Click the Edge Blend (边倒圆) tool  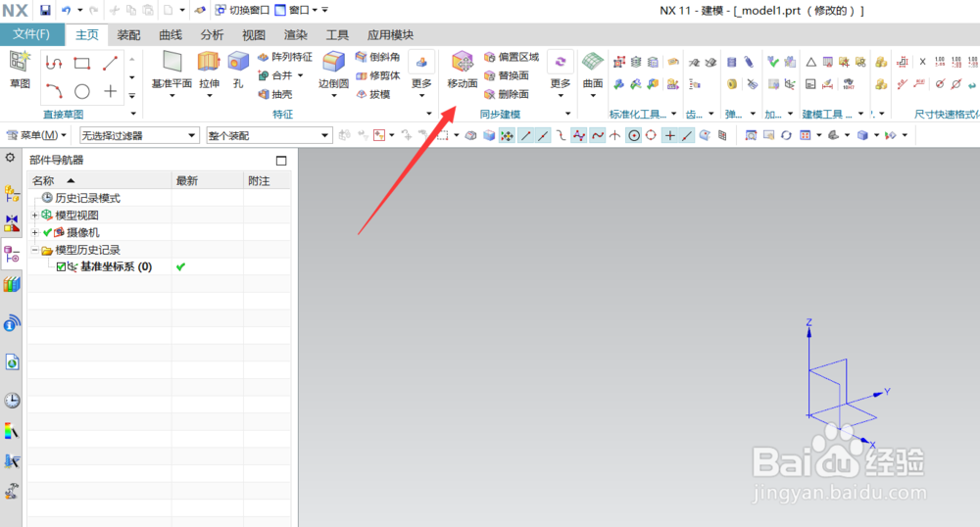[334, 69]
